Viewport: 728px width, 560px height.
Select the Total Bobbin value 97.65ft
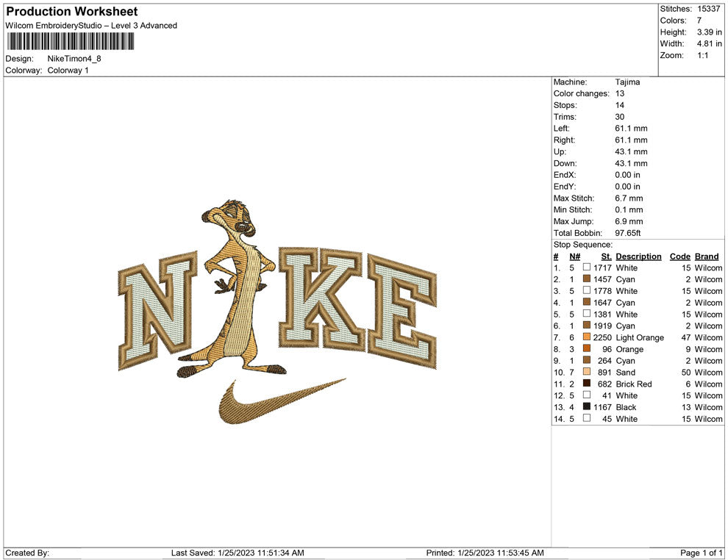pyautogui.click(x=628, y=233)
